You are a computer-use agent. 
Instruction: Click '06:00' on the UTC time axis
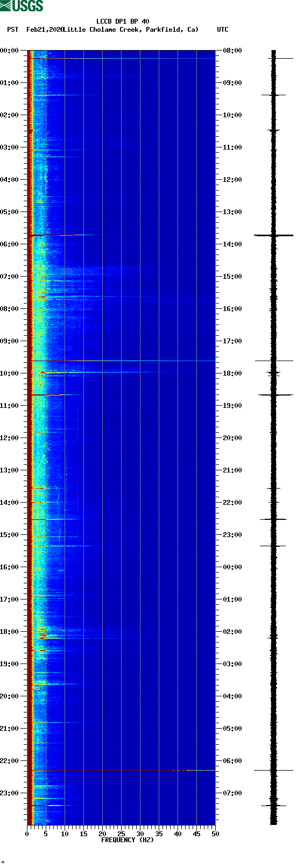point(232,761)
